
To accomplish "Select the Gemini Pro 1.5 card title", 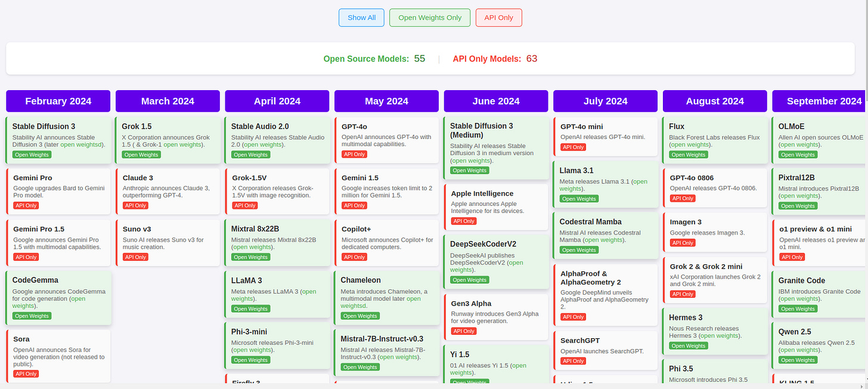I will (x=39, y=229).
